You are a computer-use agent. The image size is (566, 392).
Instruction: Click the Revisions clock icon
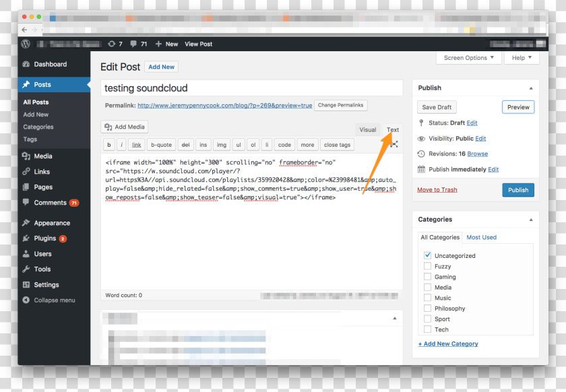click(x=421, y=154)
